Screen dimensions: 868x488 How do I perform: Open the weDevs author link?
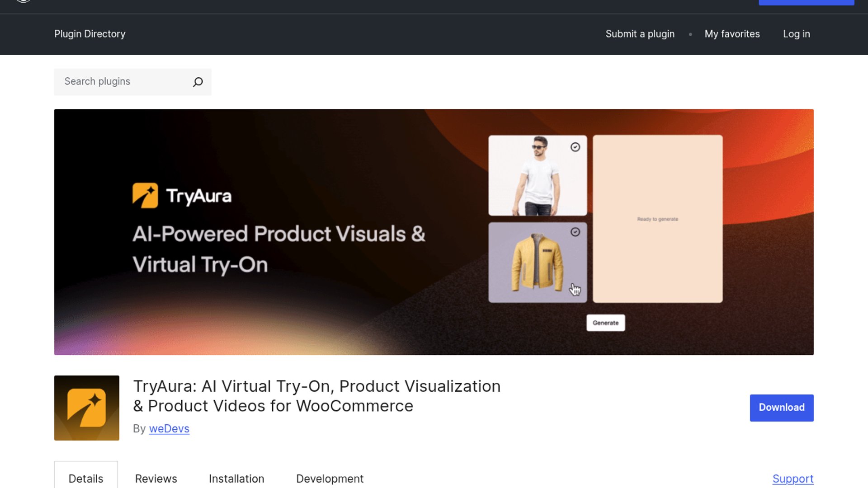(169, 428)
